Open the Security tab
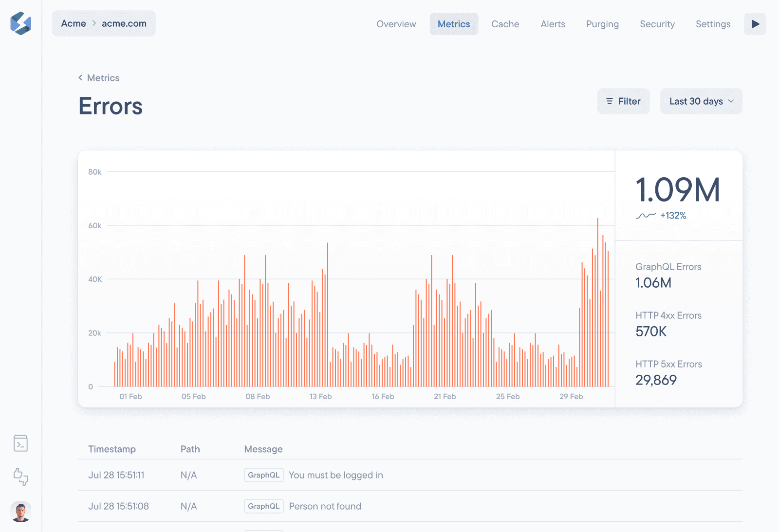779x532 pixels. (657, 24)
